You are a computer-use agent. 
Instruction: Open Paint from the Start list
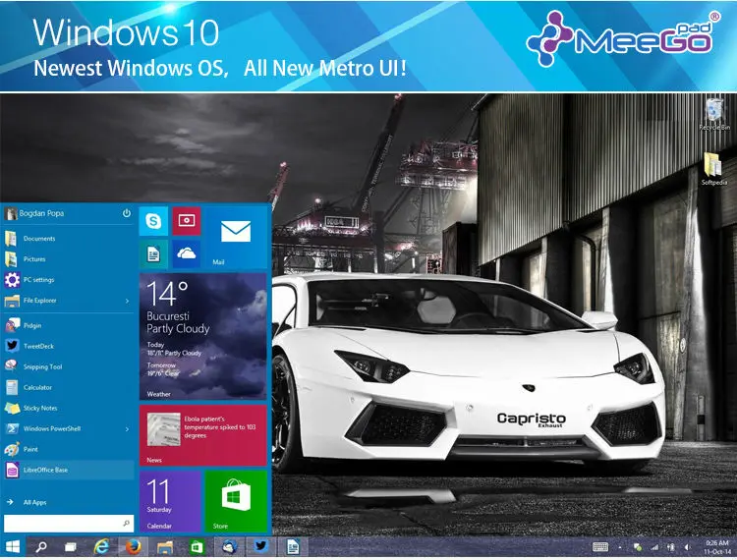pos(68,450)
